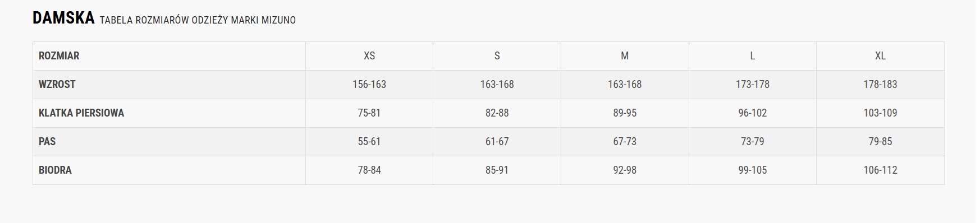Click the 82-88 chest cell
The width and height of the screenshot is (980, 223).
pos(497,113)
